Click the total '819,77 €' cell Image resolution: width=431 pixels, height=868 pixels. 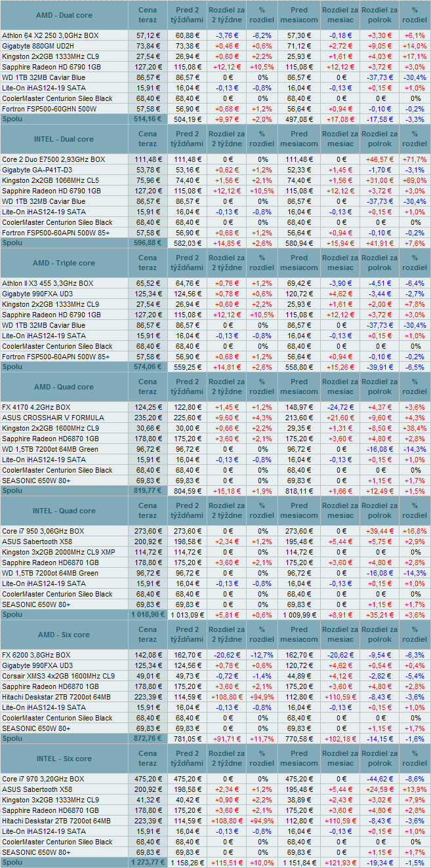pos(148,490)
